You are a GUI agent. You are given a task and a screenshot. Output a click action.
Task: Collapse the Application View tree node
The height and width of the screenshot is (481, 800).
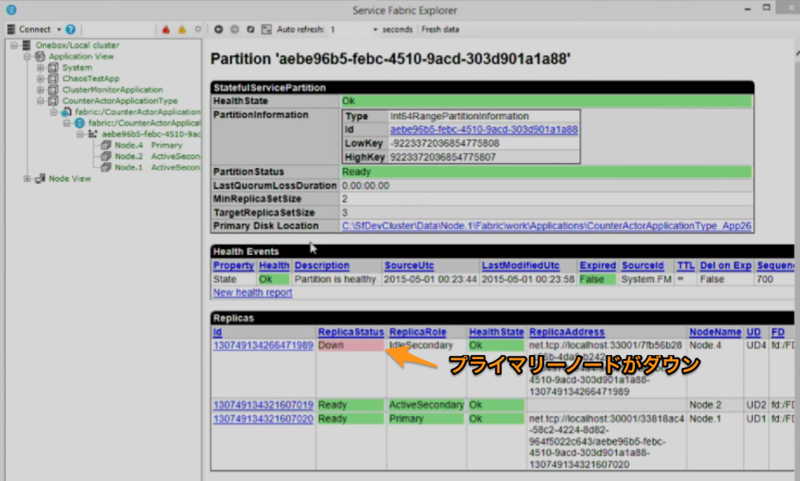coord(28,56)
